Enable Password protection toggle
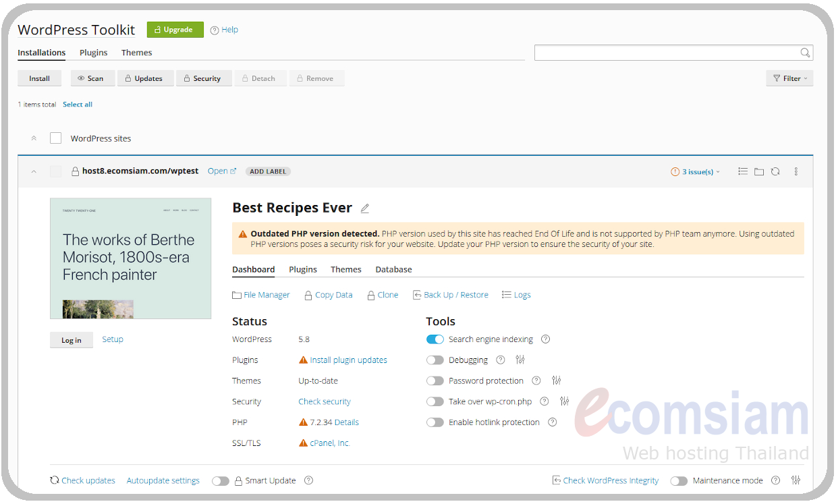The image size is (836, 504). 435,381
